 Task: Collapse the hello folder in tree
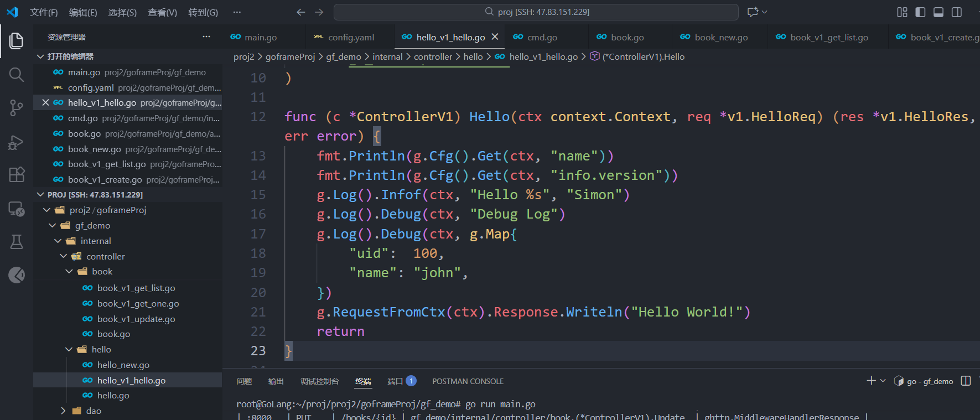point(69,350)
